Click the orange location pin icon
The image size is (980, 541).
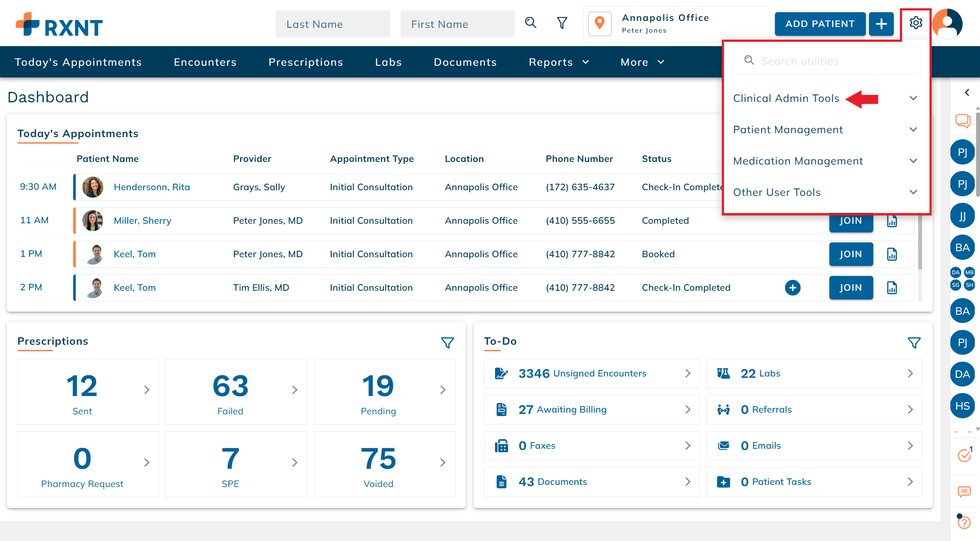coord(599,24)
